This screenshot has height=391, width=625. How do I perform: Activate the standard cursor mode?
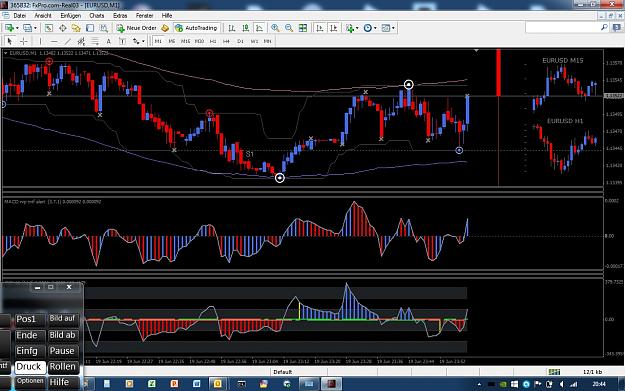[10, 41]
